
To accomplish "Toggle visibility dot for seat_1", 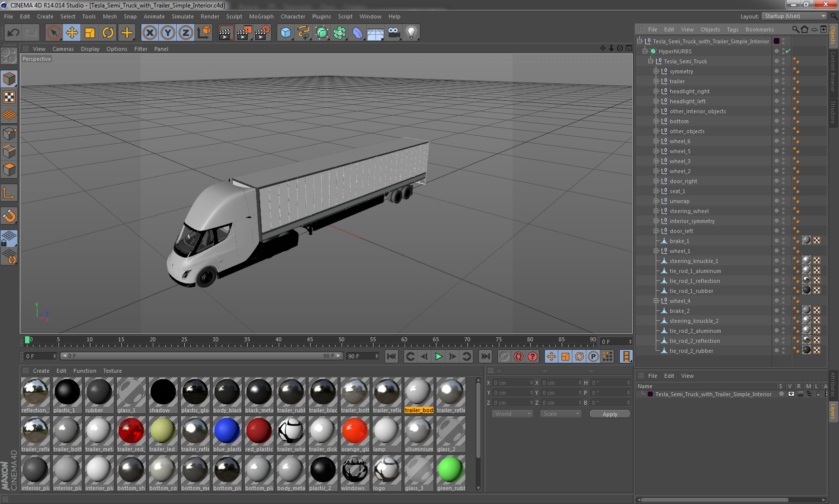I will point(777,190).
